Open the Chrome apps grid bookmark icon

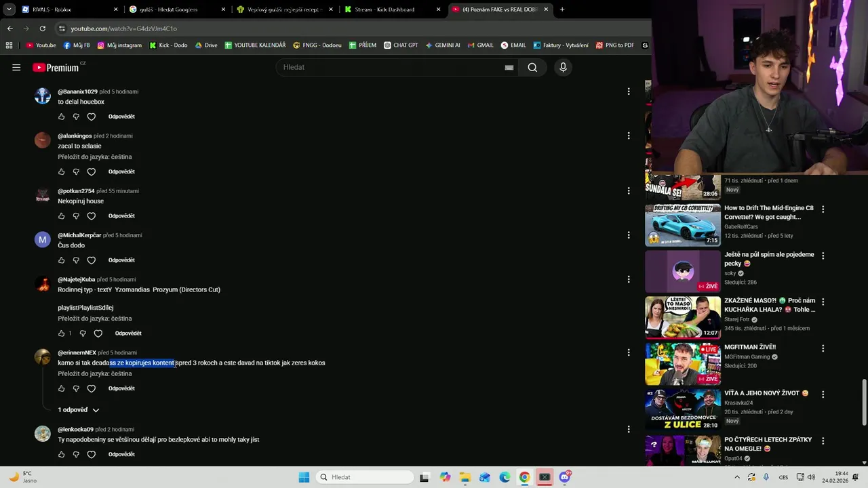click(9, 45)
